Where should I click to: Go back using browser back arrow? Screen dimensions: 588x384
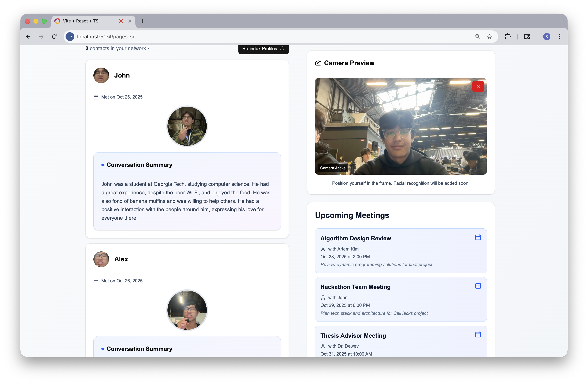[28, 37]
